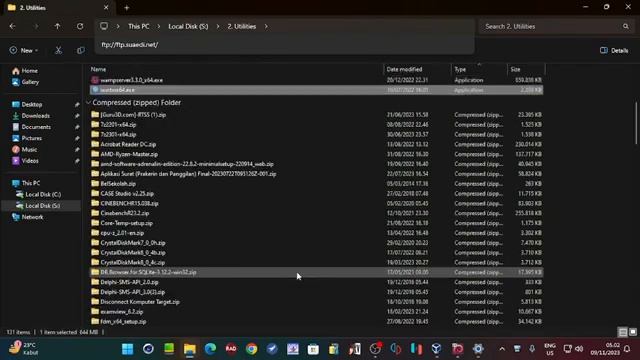Click This PC in the breadcrumb

pos(139,26)
